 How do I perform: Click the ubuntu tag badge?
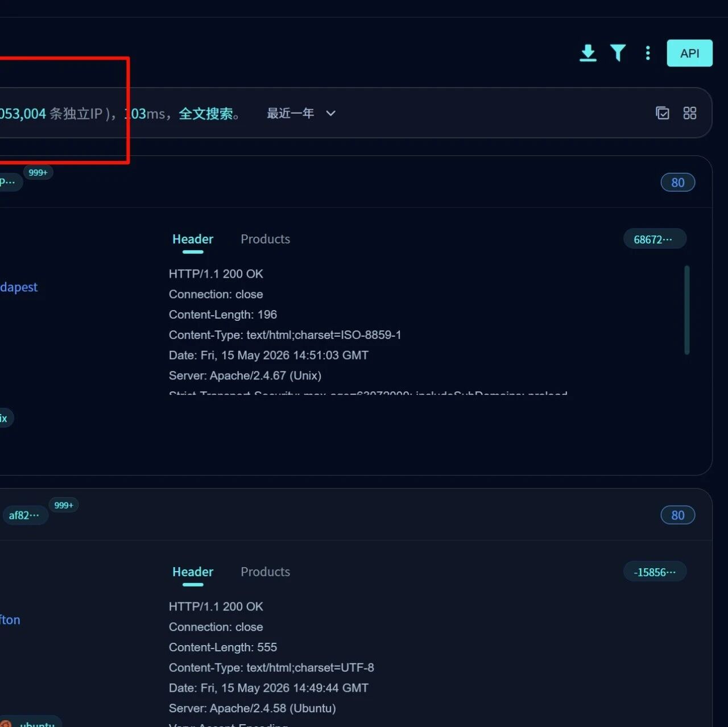point(30,722)
